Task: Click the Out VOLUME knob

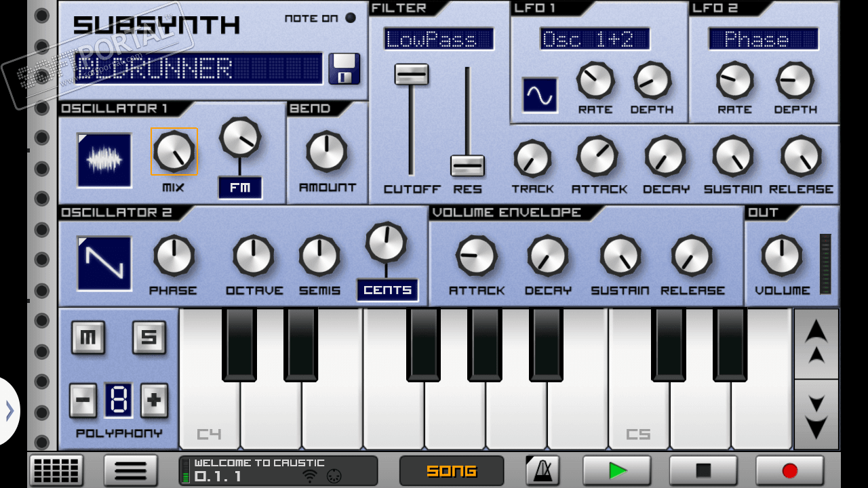Action: 782,256
